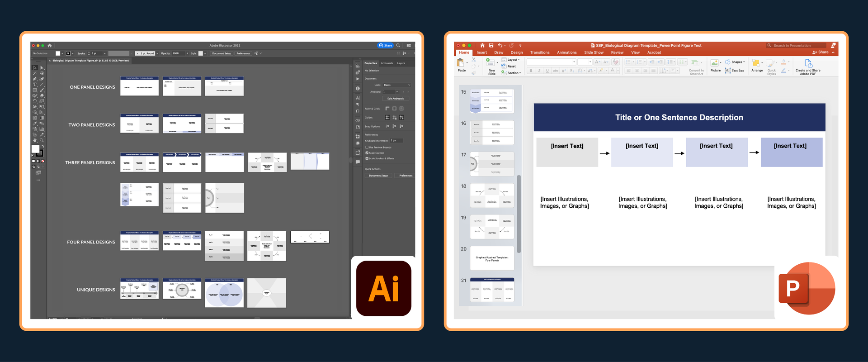Click the Edit Artboards button
Image resolution: width=868 pixels, height=362 pixels.
point(396,99)
